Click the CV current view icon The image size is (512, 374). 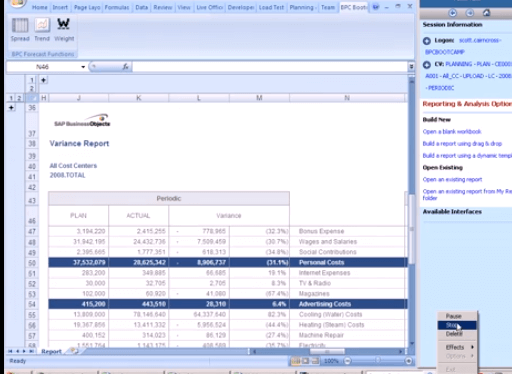coord(427,65)
